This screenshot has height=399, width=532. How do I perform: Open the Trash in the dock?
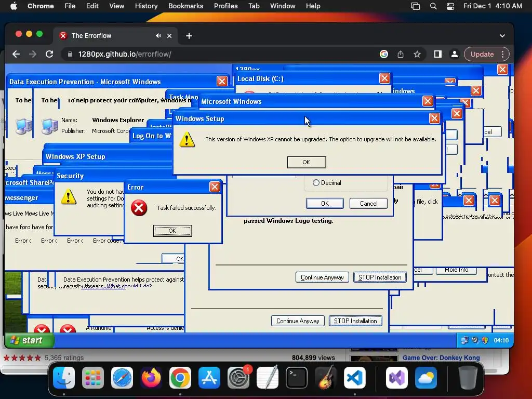(x=468, y=378)
